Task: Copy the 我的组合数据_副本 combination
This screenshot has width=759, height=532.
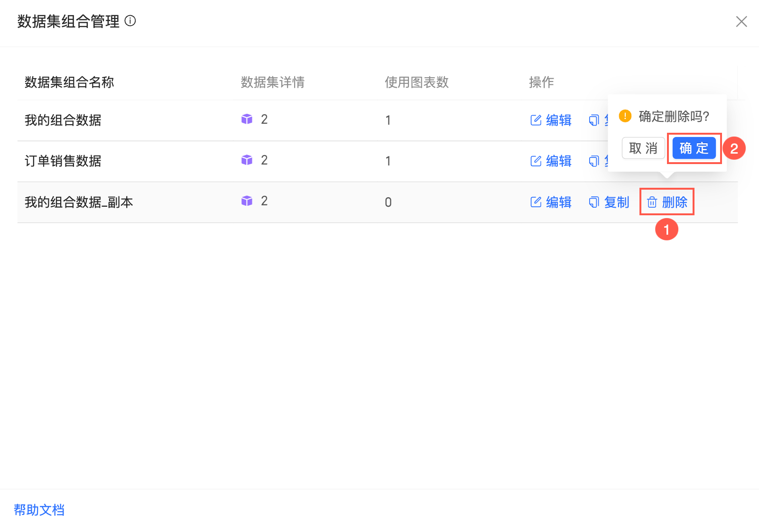Action: (609, 202)
